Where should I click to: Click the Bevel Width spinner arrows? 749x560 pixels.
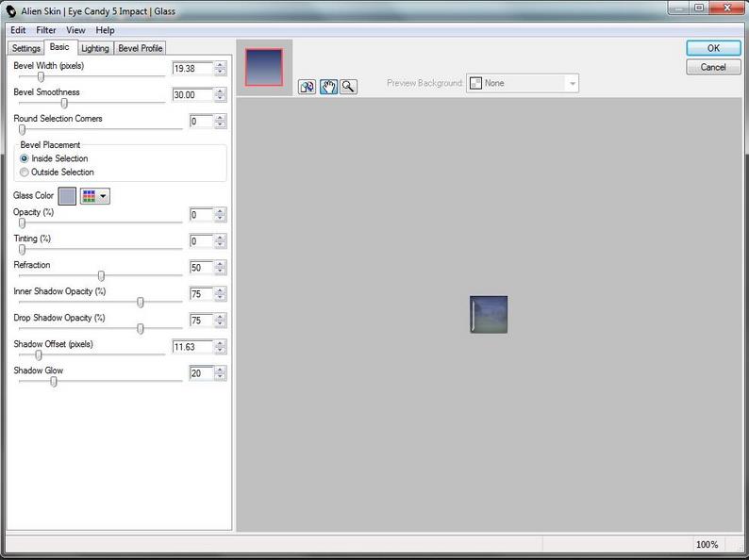coord(220,69)
